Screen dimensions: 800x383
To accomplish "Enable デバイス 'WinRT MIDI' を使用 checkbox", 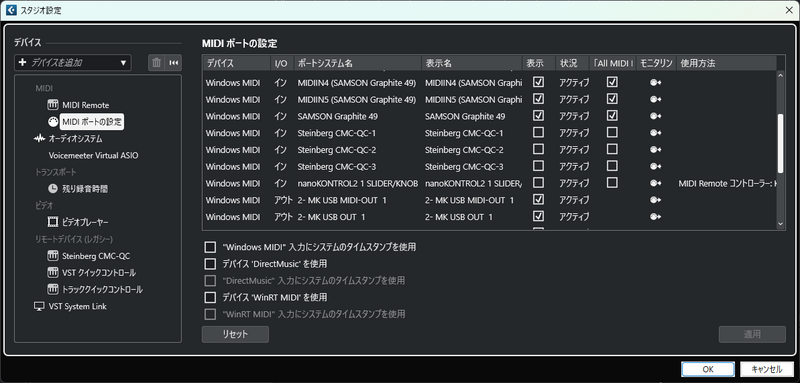I will pyautogui.click(x=210, y=297).
